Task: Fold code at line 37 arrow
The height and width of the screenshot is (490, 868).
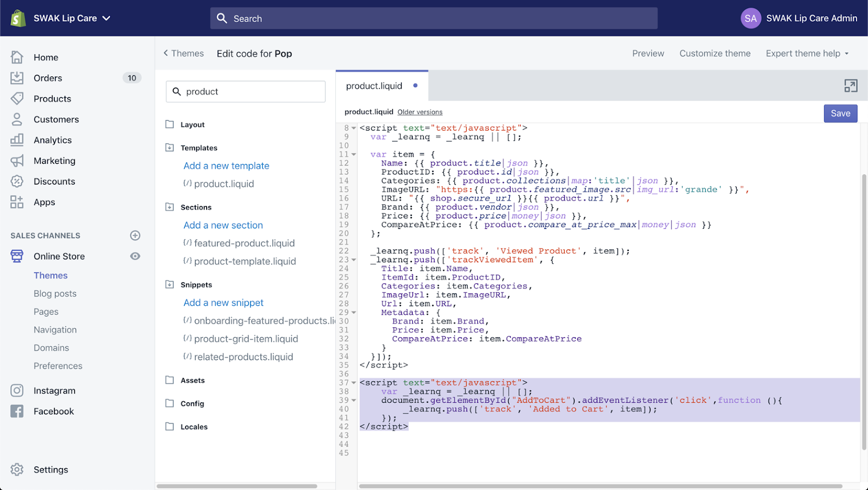Action: tap(354, 383)
